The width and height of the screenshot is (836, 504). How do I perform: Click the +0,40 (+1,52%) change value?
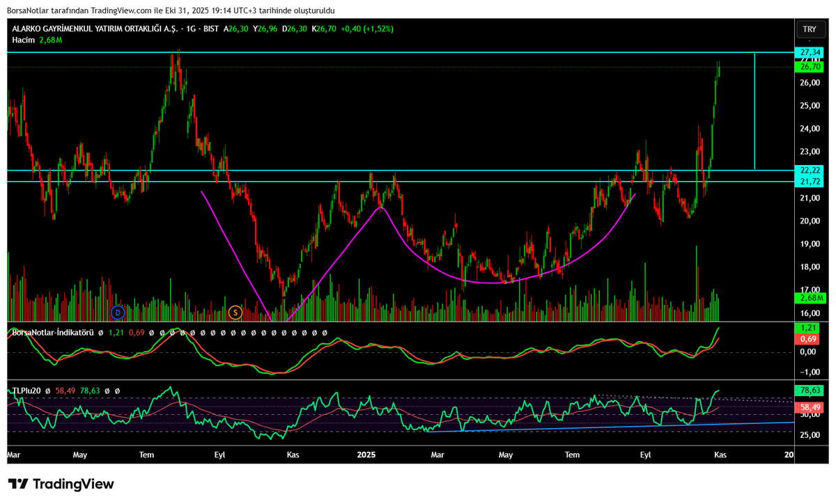pos(369,29)
